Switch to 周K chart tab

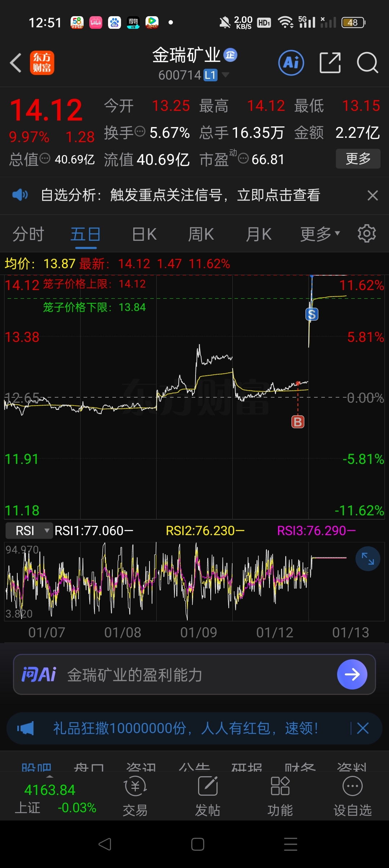click(x=201, y=234)
